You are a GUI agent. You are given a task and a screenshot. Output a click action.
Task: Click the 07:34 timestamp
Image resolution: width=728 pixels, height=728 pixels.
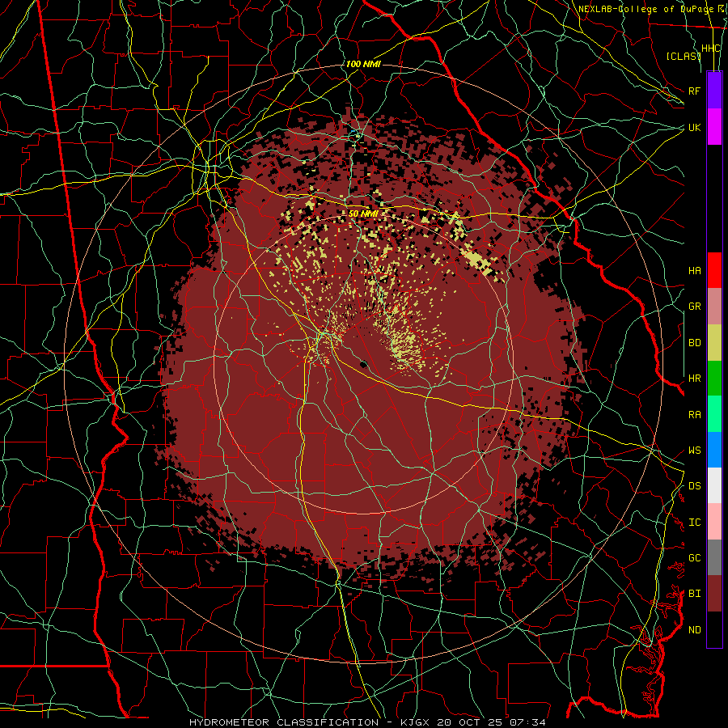(x=527, y=722)
